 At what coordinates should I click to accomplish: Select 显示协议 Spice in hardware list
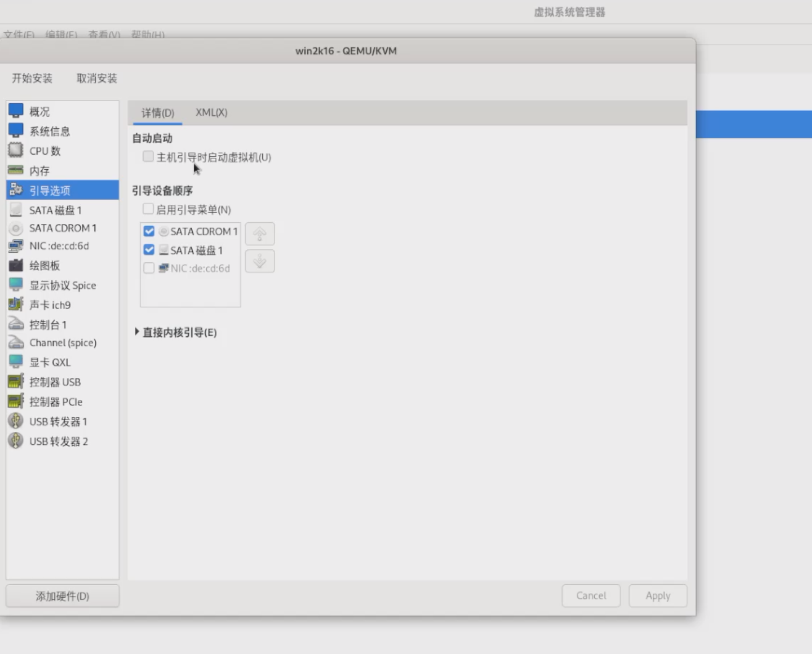[62, 285]
